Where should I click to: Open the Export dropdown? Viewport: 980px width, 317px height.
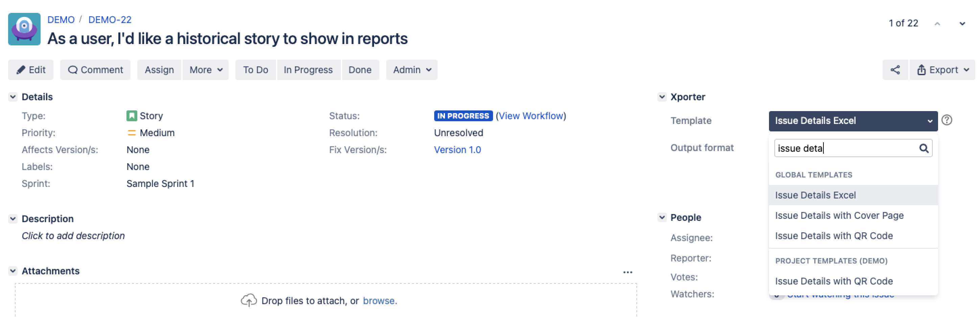(x=942, y=70)
